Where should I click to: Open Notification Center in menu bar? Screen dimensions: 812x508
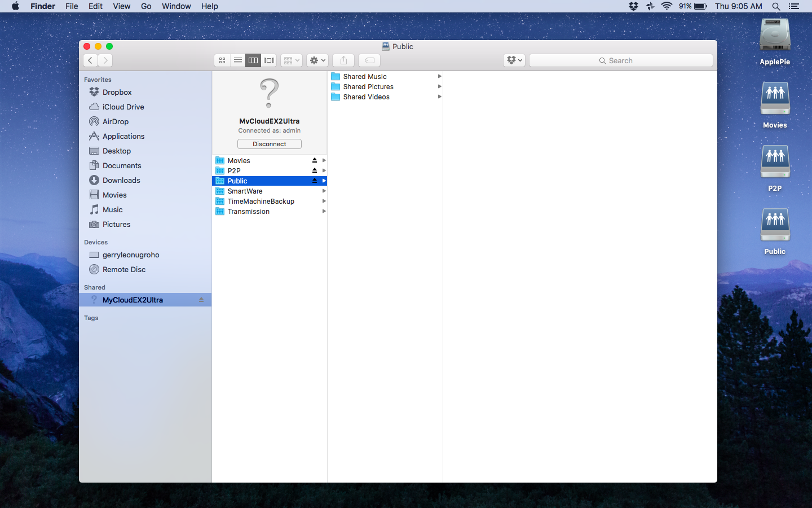(x=794, y=6)
